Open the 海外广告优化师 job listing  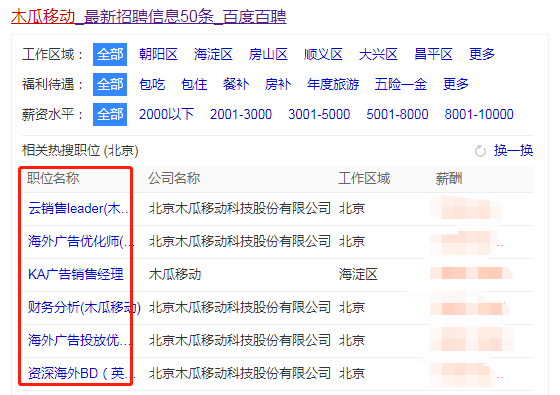(81, 241)
